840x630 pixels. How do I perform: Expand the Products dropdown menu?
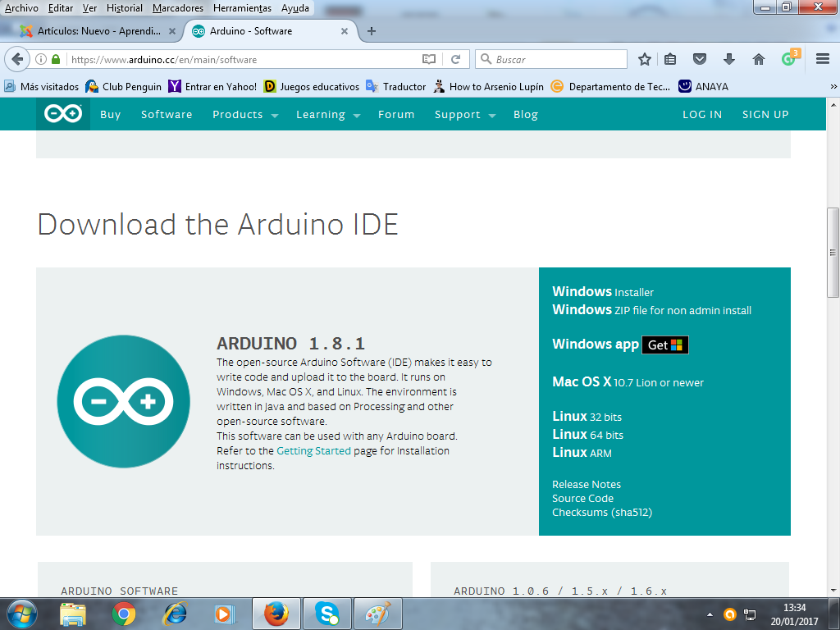pyautogui.click(x=245, y=115)
